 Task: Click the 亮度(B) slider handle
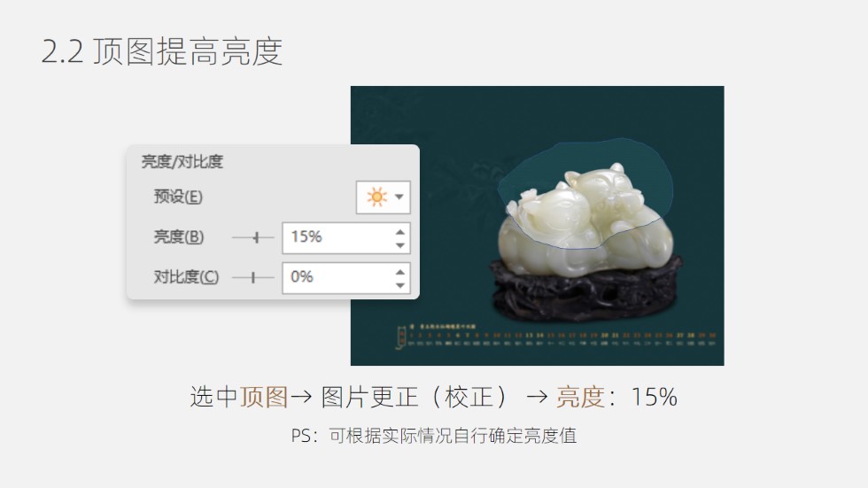256,237
